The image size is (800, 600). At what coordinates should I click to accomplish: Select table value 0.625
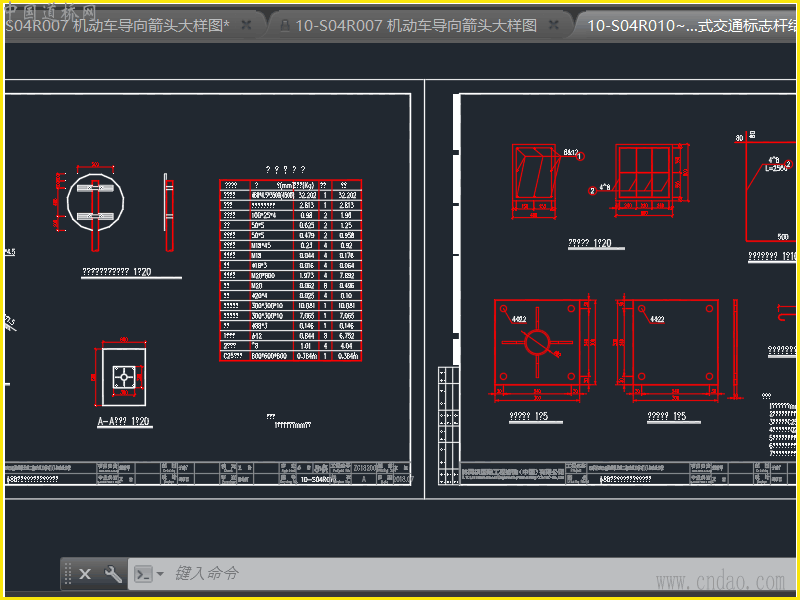[307, 226]
